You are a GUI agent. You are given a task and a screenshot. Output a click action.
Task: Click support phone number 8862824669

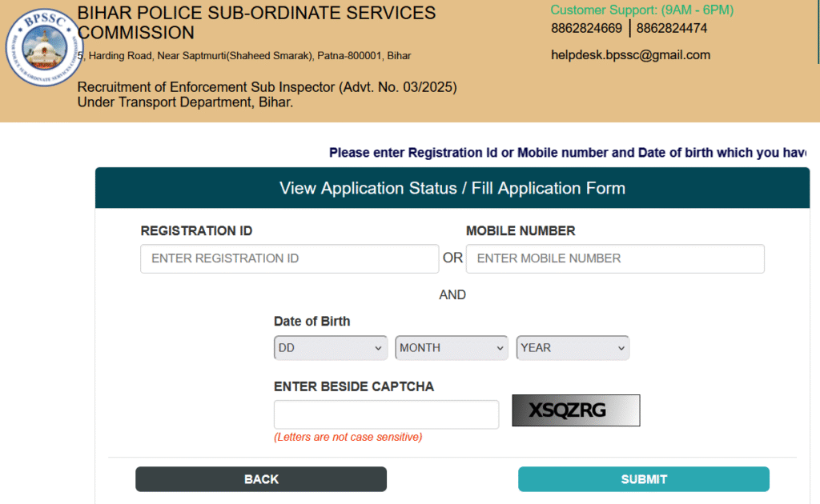586,28
